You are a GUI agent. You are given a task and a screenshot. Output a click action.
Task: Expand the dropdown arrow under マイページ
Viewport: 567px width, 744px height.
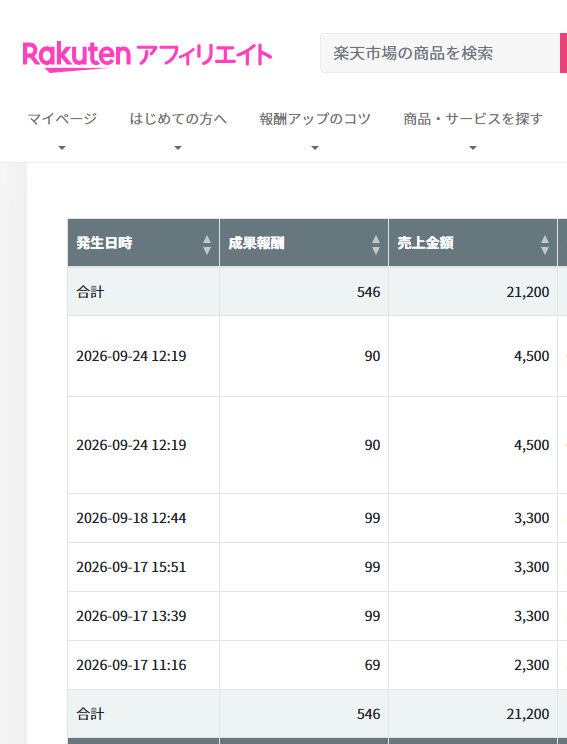coord(62,148)
